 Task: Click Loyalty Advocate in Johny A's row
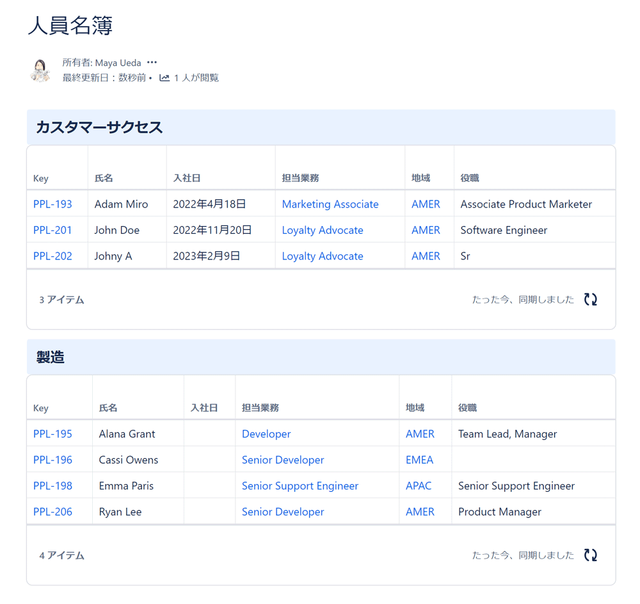pos(322,256)
